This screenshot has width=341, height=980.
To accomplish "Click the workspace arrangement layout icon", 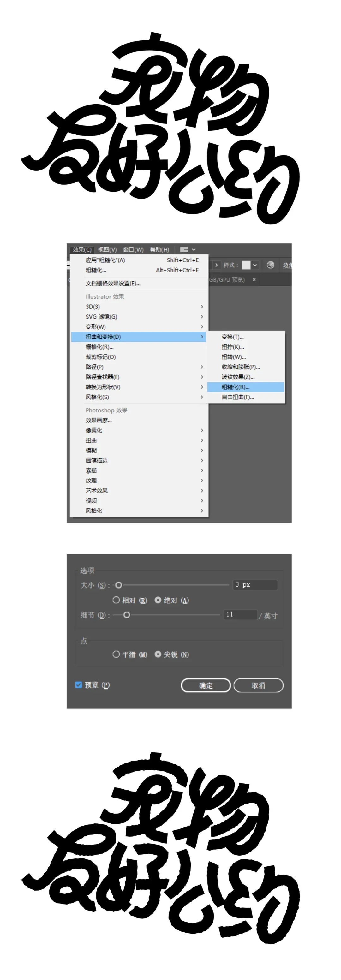I will [184, 249].
